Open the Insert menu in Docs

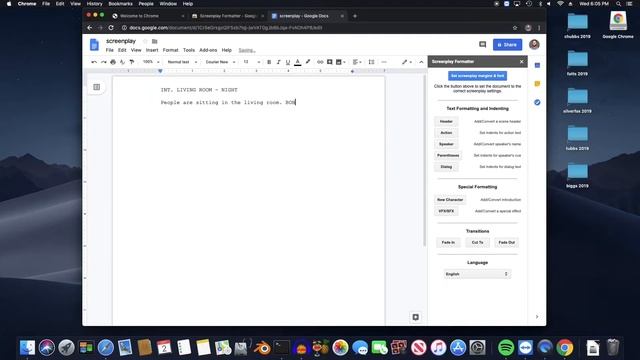click(152, 50)
